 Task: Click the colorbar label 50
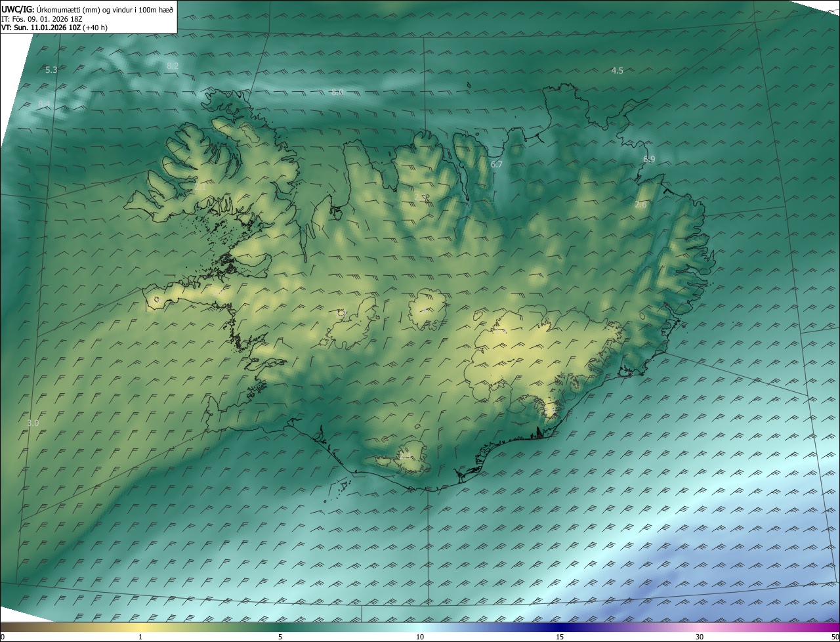click(x=835, y=637)
